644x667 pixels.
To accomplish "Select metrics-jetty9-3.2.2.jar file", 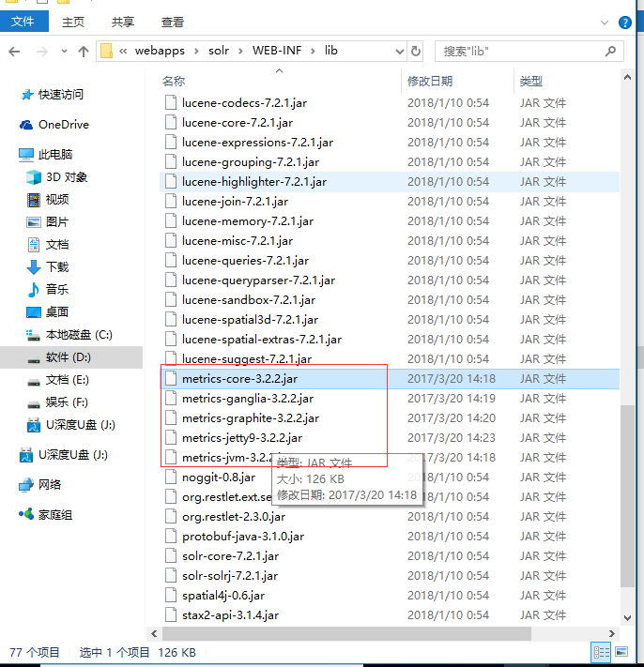I will 242,438.
